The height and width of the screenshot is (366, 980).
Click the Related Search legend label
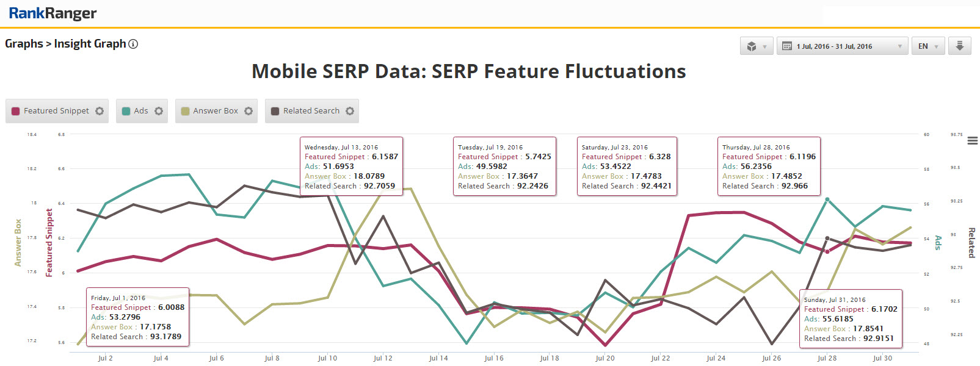pyautogui.click(x=311, y=111)
